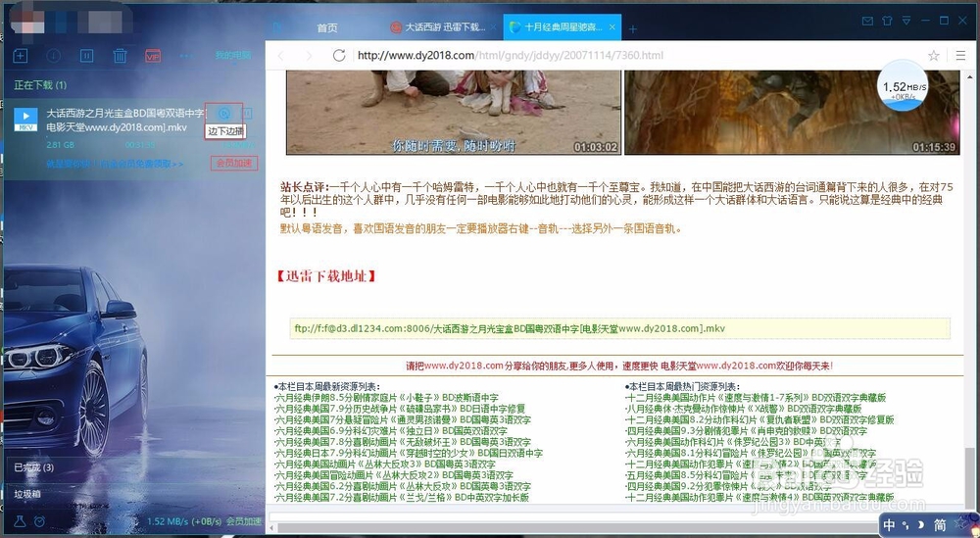The height and width of the screenshot is (538, 980).
Task: Click the movie screenshot timestamped 01:15:39
Action: click(792, 112)
